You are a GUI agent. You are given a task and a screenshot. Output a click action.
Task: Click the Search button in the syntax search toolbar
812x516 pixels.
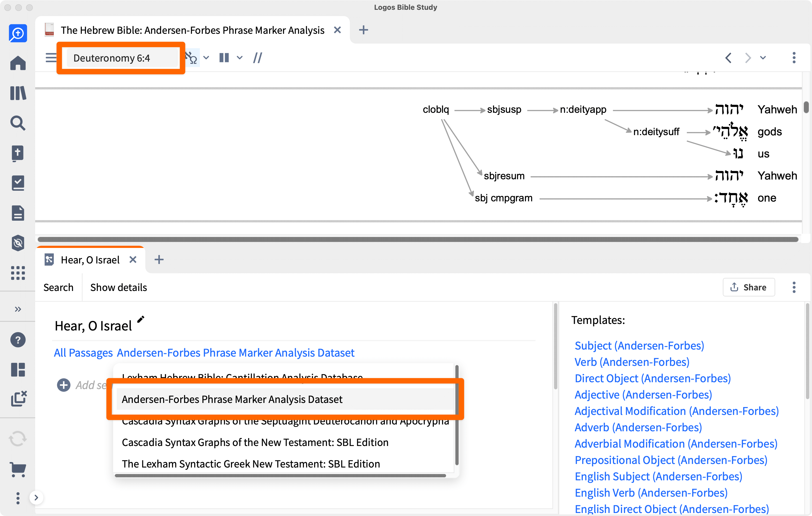pyautogui.click(x=58, y=287)
